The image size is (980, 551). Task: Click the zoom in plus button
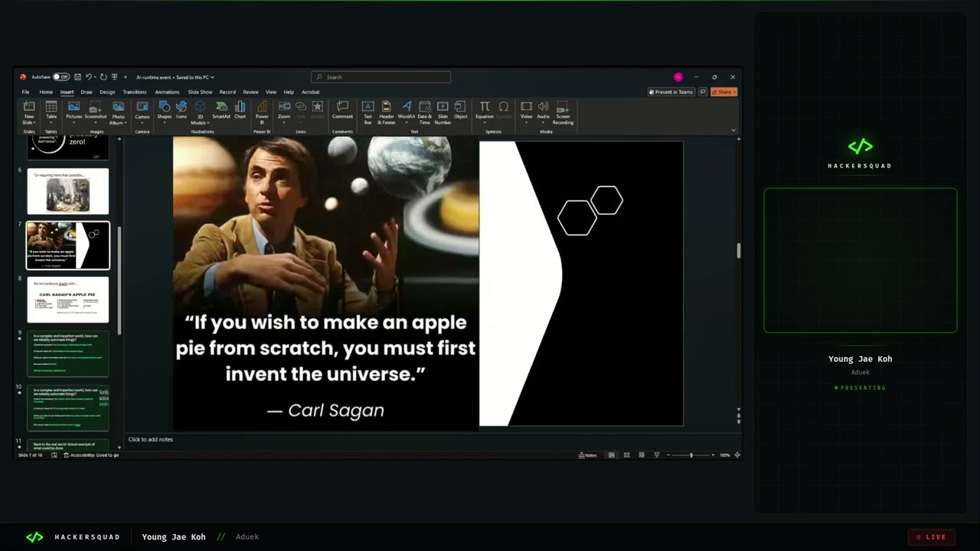pyautogui.click(x=713, y=455)
